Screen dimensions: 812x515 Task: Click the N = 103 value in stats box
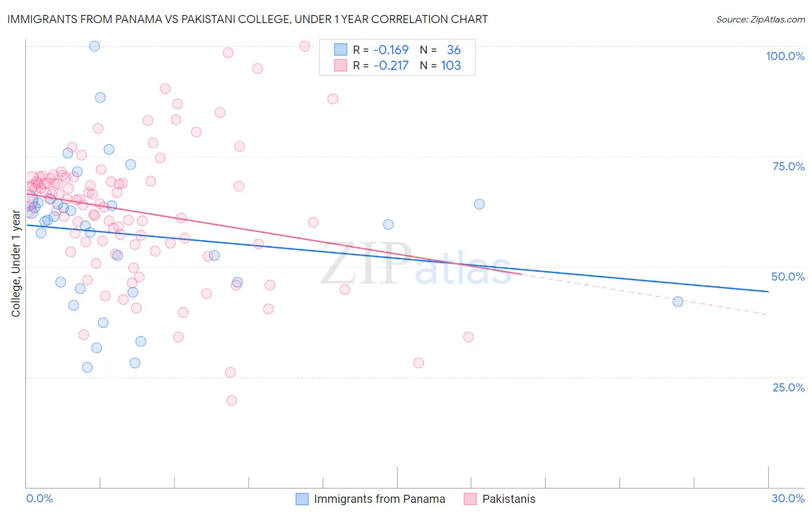[440, 65]
